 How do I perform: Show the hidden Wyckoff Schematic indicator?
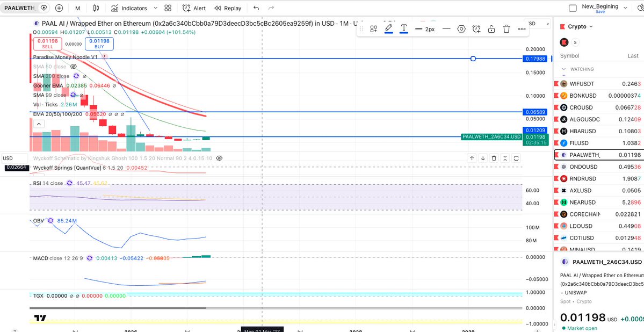tap(219, 158)
